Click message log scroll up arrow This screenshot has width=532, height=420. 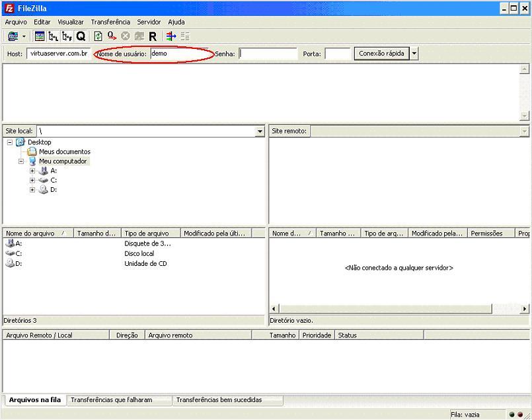tap(524, 69)
